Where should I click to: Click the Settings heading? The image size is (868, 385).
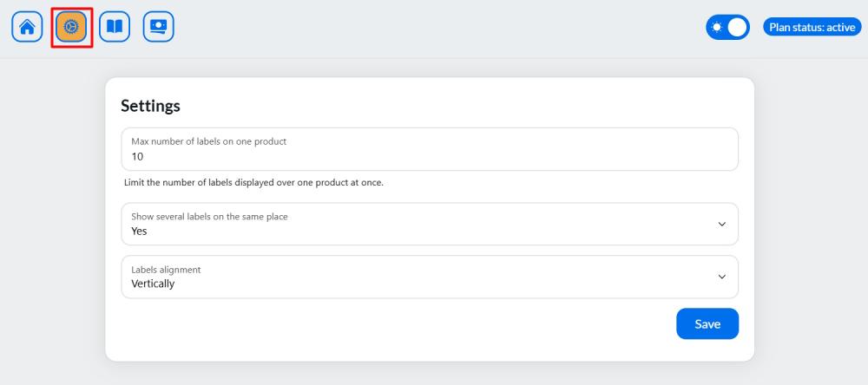(x=150, y=106)
